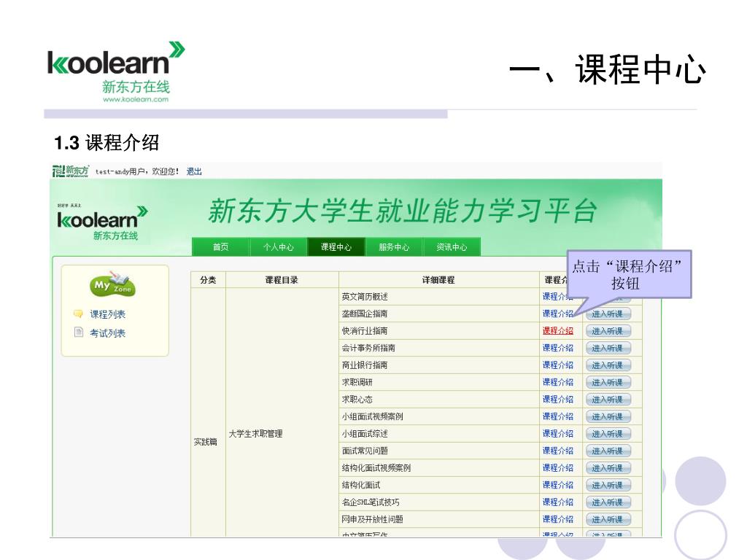Click the 商业银行指南 course name
The image size is (747, 560).
[365, 365]
